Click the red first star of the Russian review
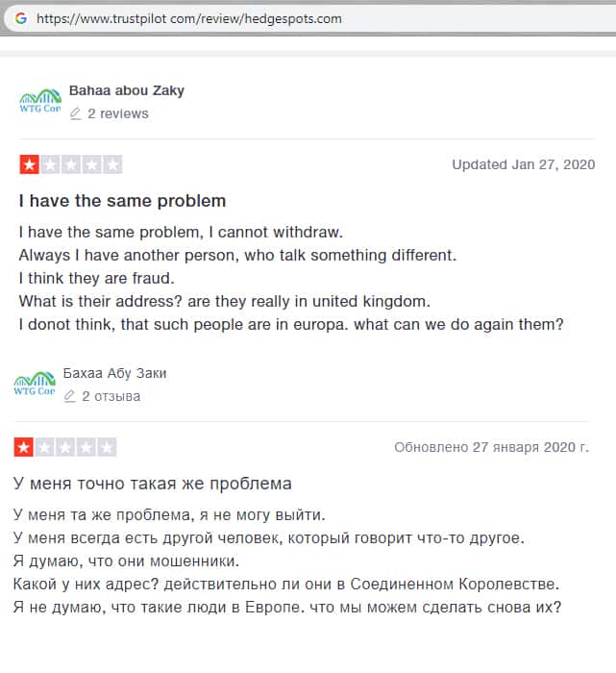Image resolution: width=616 pixels, height=673 pixels. pos(23,447)
